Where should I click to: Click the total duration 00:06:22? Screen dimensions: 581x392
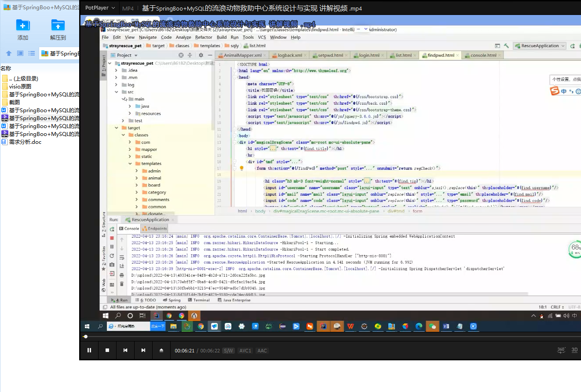pos(210,351)
